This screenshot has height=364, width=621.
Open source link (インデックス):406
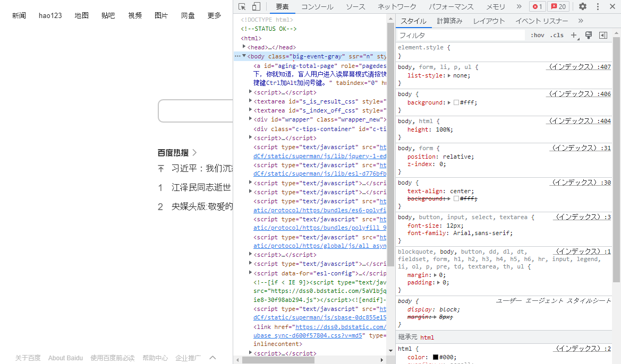tap(579, 94)
